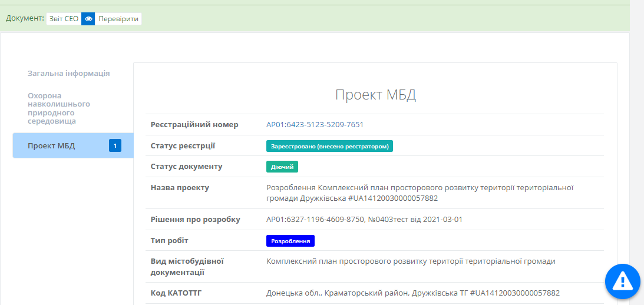Click the eye icon beside Звіт СЕО

pyautogui.click(x=88, y=19)
